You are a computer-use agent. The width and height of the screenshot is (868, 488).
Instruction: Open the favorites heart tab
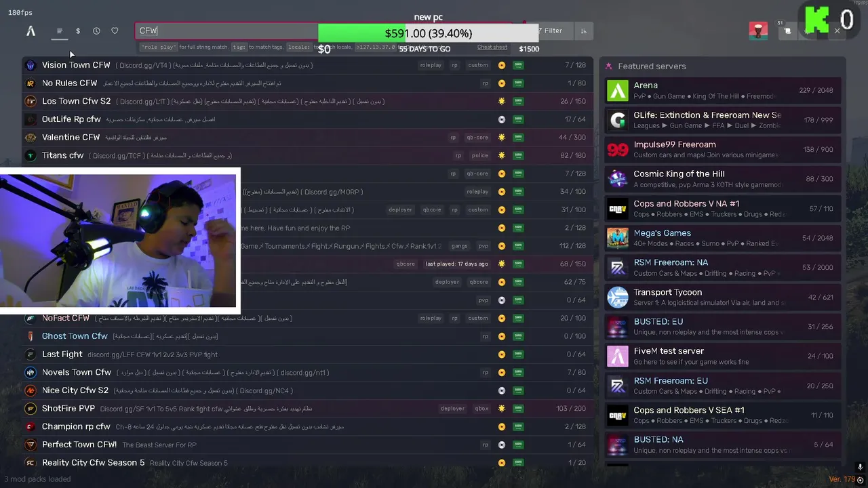(x=115, y=30)
